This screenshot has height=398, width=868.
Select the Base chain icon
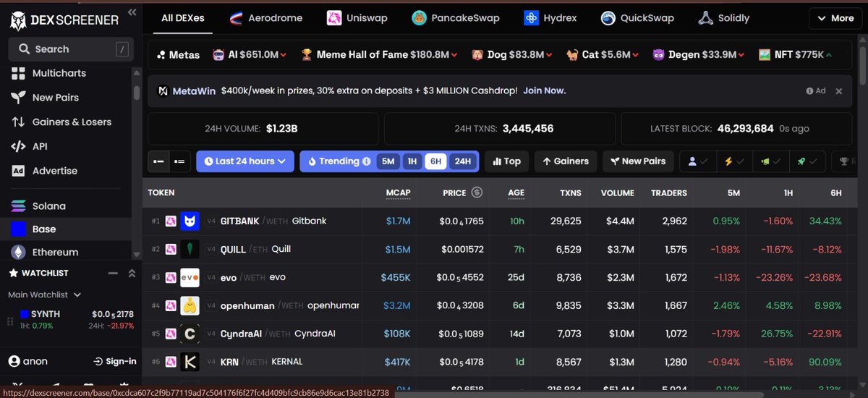19,229
